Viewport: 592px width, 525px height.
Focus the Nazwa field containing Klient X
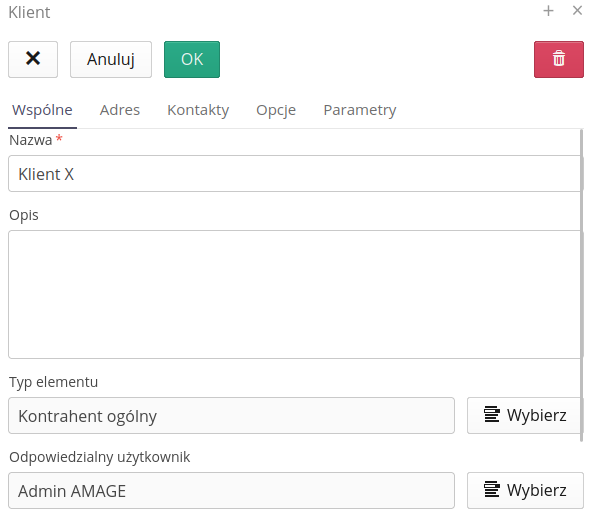click(x=294, y=174)
